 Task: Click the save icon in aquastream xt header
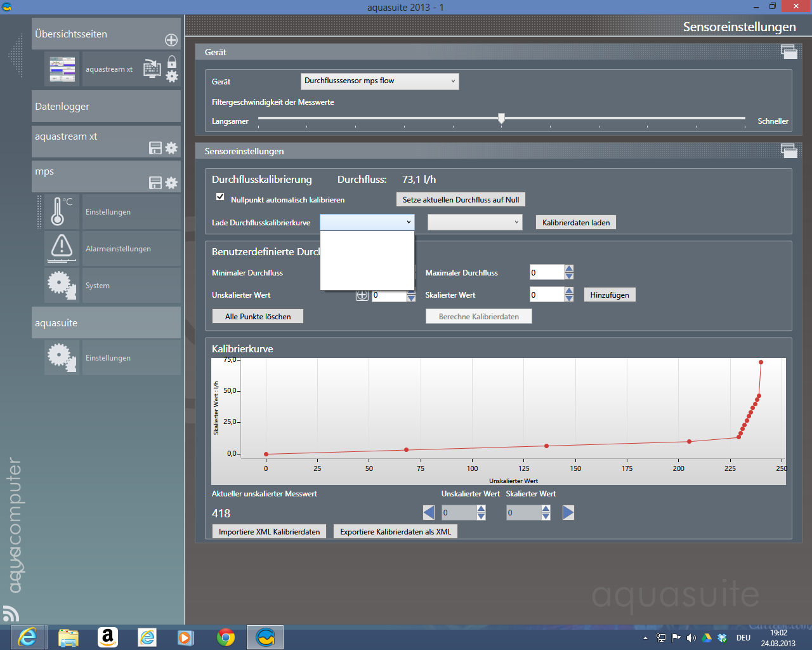155,148
